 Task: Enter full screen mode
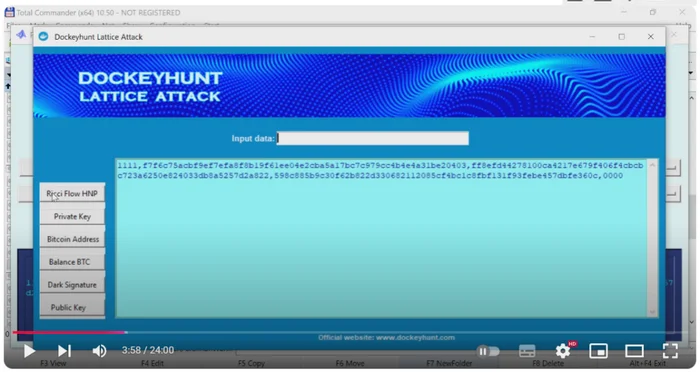[x=670, y=351]
